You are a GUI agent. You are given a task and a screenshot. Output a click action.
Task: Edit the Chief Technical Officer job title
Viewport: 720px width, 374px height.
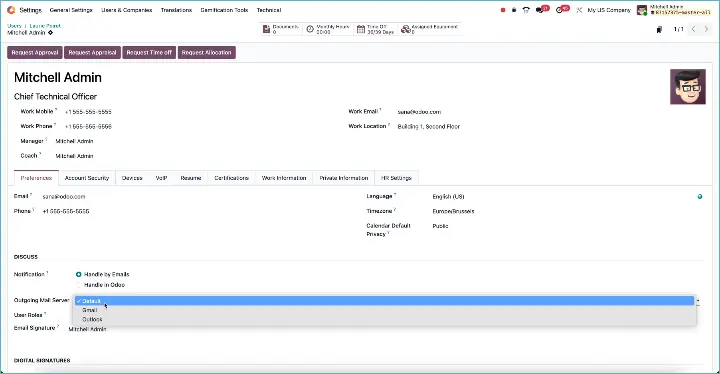56,96
